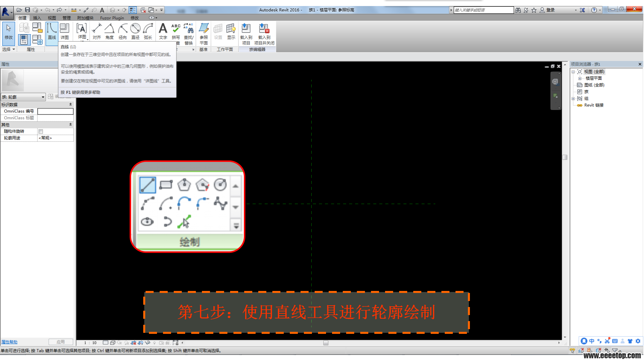Click the 应用 apply button

point(61,342)
